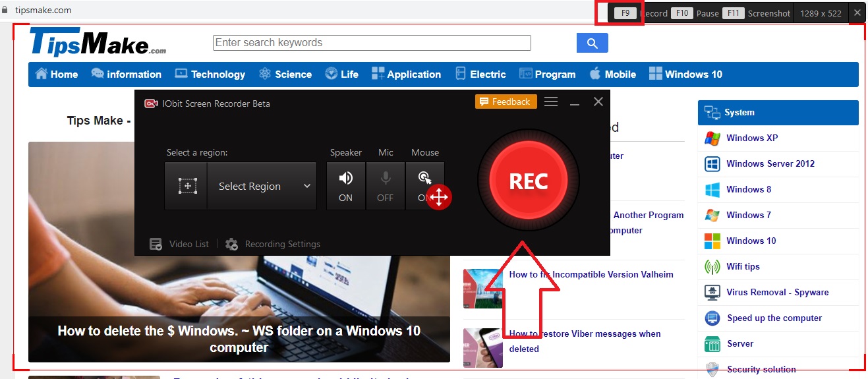Click the green Server icon
This screenshot has width=868, height=379.
point(712,344)
